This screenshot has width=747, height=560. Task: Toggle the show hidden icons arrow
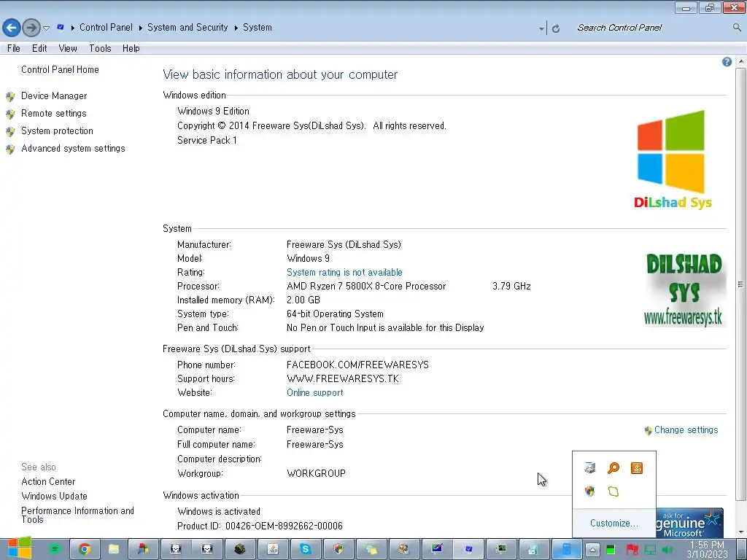(x=592, y=550)
